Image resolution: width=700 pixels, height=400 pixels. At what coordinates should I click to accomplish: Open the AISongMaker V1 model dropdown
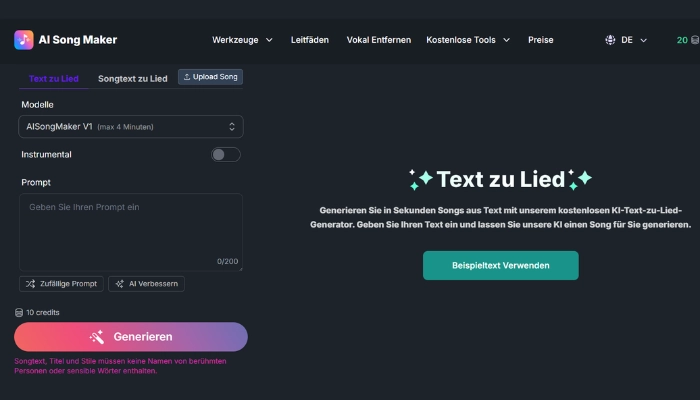point(131,126)
